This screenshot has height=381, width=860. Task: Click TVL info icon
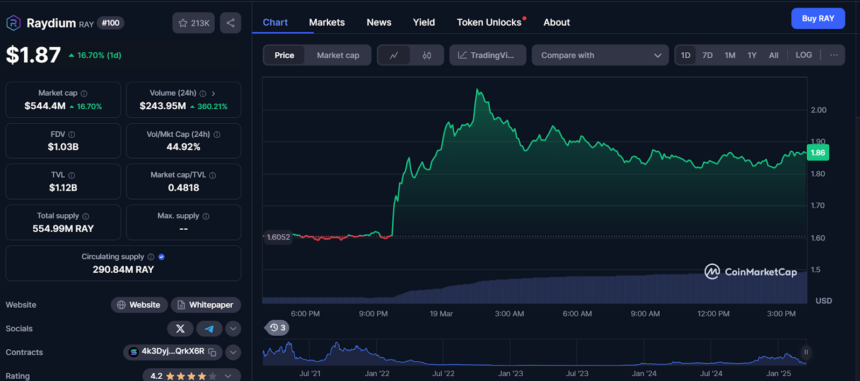(x=71, y=175)
